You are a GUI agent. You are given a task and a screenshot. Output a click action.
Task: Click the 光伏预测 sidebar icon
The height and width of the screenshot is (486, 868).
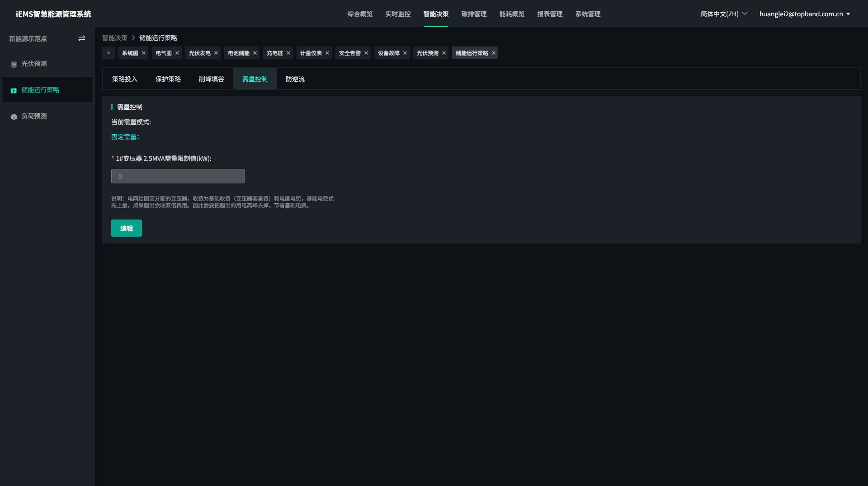pos(14,65)
